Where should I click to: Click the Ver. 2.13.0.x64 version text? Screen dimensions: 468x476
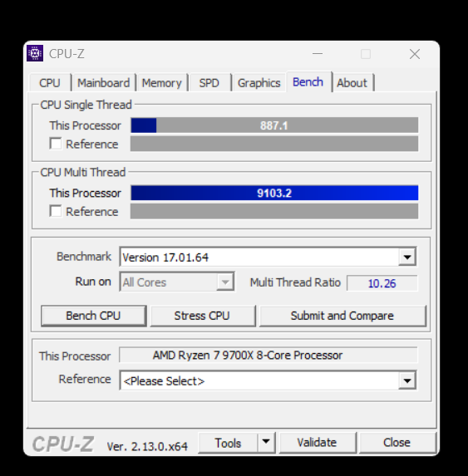(x=147, y=446)
